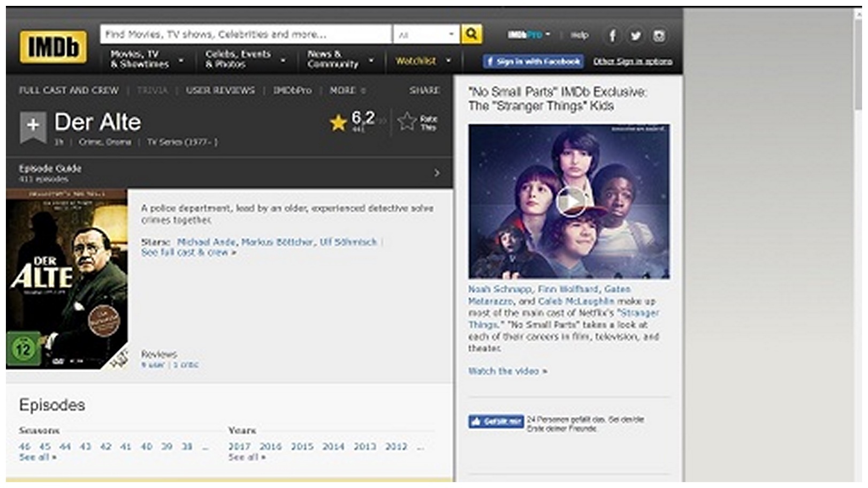Select season 45 link
The image size is (868, 488).
(45, 447)
